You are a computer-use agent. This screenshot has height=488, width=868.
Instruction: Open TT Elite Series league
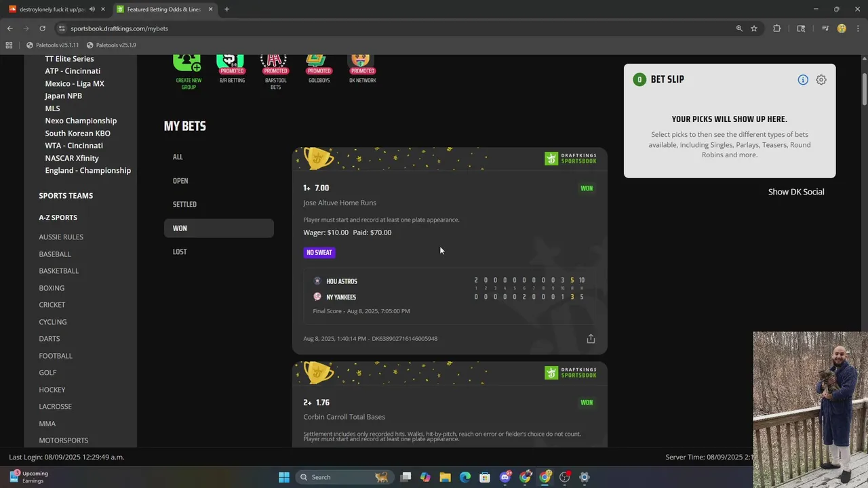click(x=69, y=59)
